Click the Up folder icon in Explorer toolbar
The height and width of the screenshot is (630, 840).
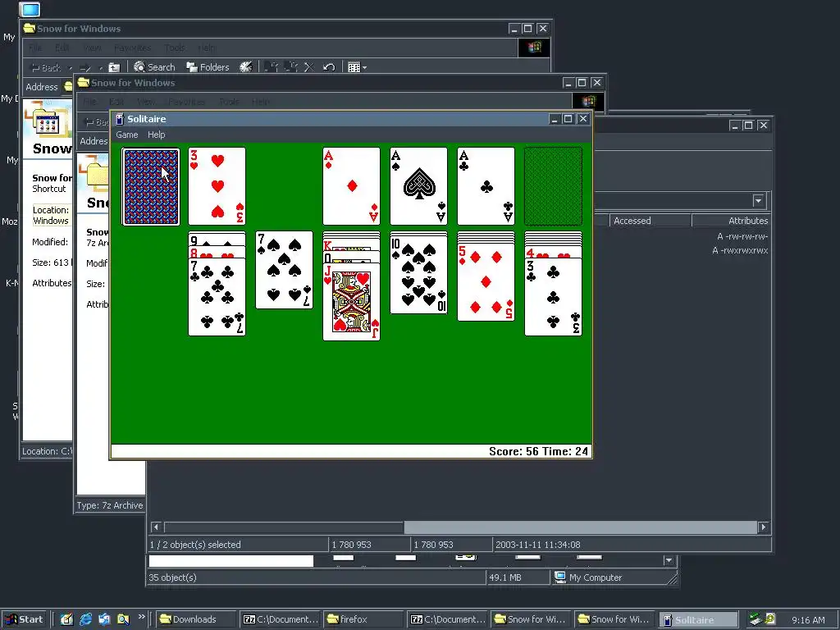pos(114,67)
